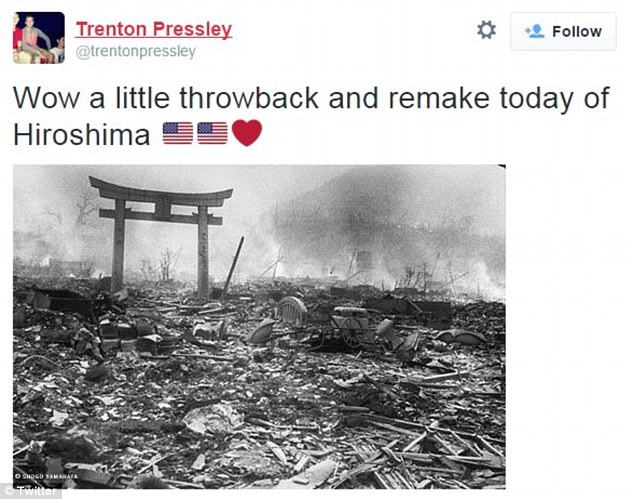Click the @trentonpressley handle
634x499 pixels.
point(136,51)
